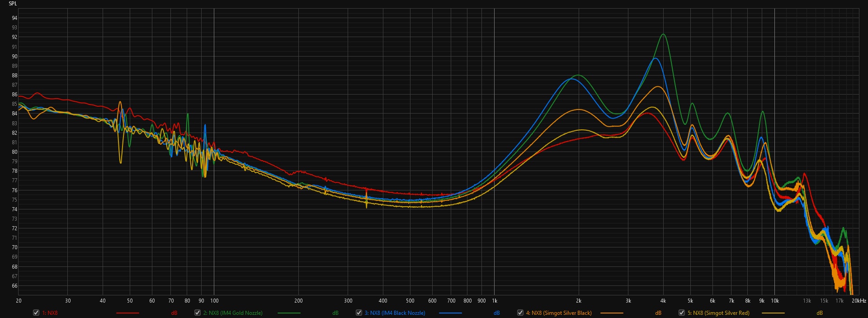This screenshot has width=868, height=318.
Task: Click the green line sample for IM4 Gold Nozzle
Action: coord(289,313)
